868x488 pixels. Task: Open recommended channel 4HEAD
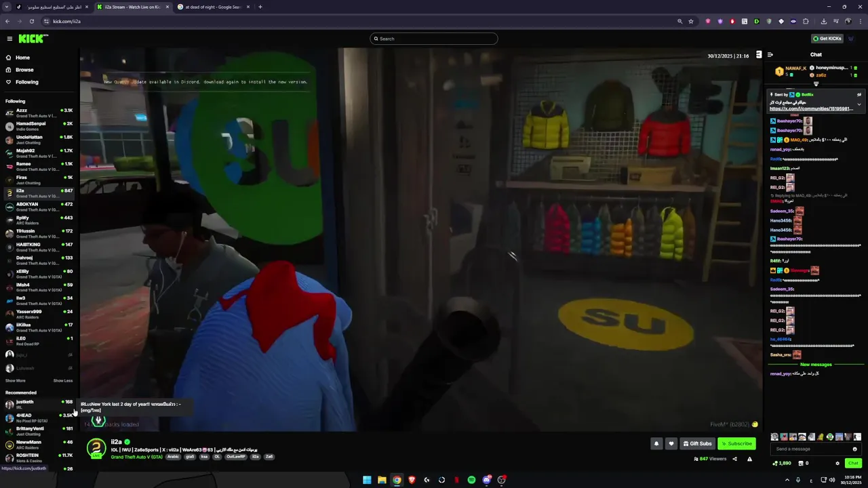(39, 418)
